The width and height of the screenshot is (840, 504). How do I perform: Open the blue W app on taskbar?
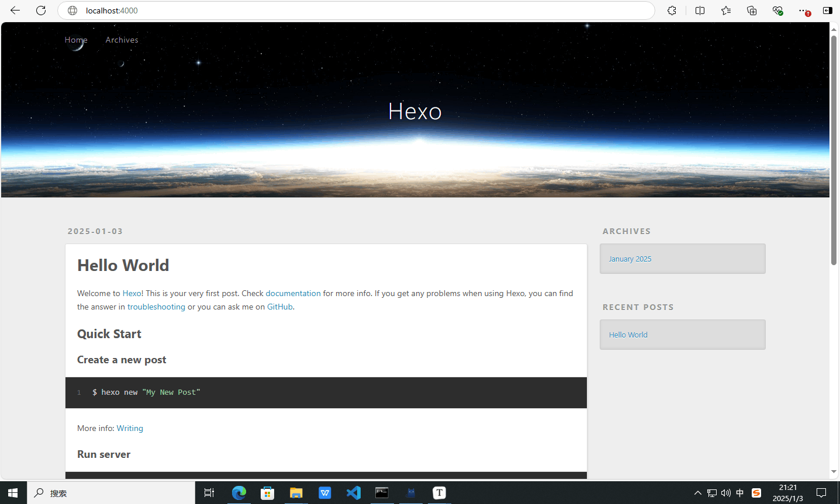[324, 493]
